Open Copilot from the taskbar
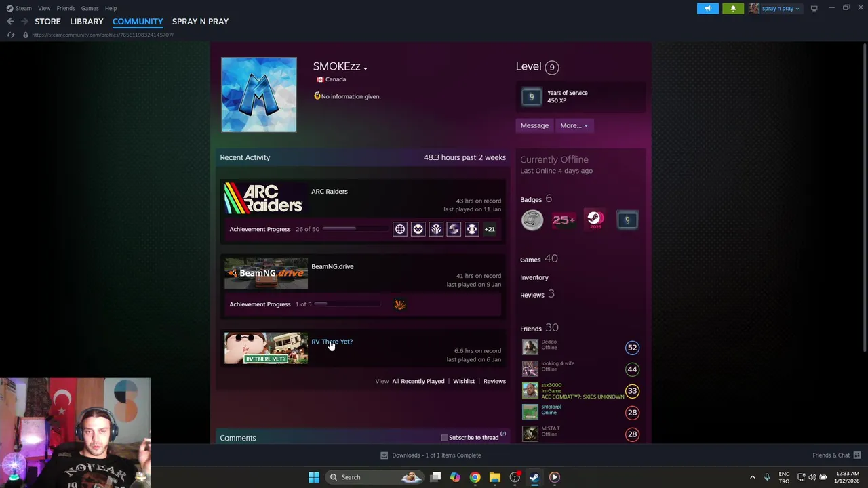Image resolution: width=868 pixels, height=488 pixels. [455, 477]
